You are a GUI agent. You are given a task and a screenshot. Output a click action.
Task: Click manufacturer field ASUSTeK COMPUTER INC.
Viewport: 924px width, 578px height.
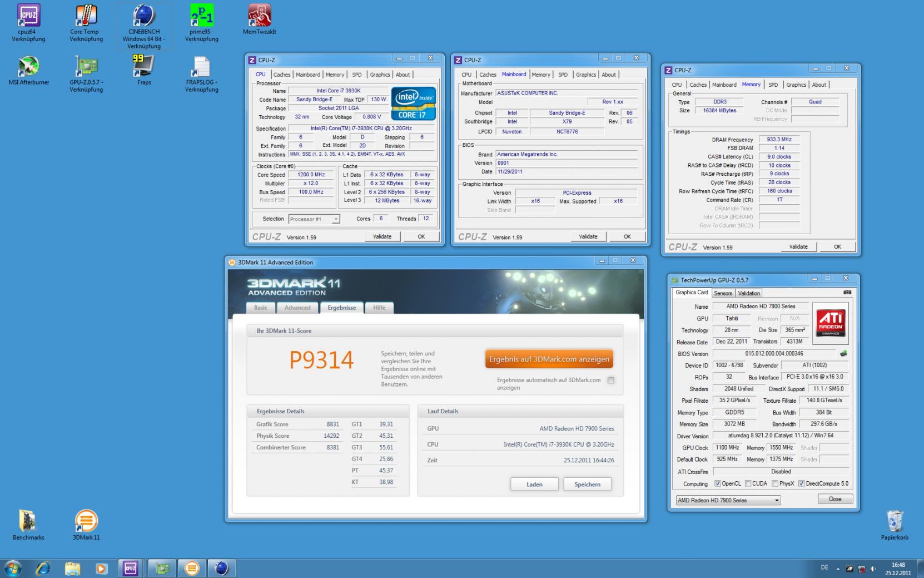point(567,93)
